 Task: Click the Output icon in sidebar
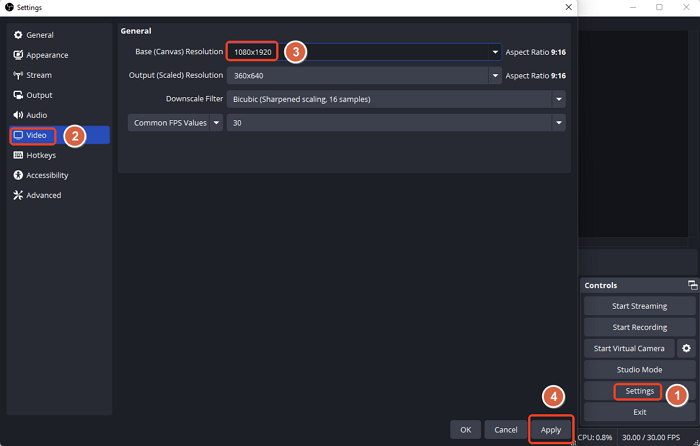(18, 95)
